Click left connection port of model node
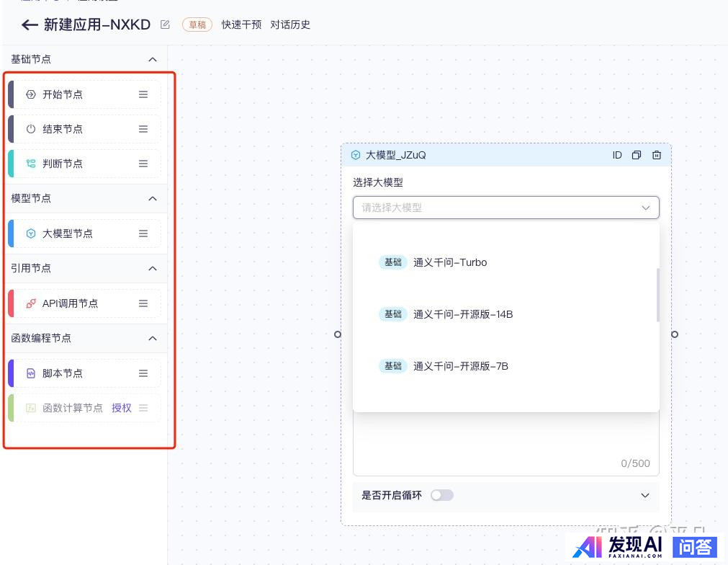Image resolution: width=728 pixels, height=565 pixels. (x=338, y=334)
